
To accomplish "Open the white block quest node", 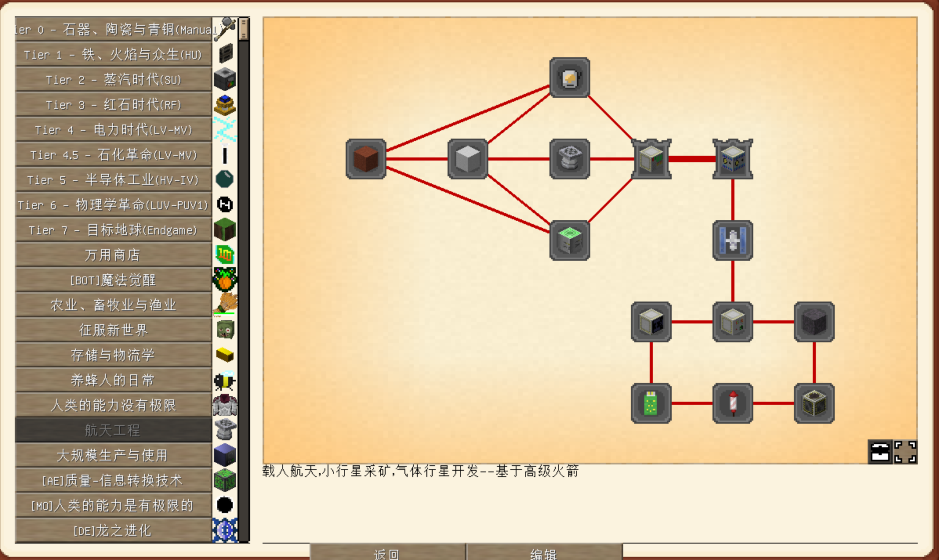I will pyautogui.click(x=468, y=159).
